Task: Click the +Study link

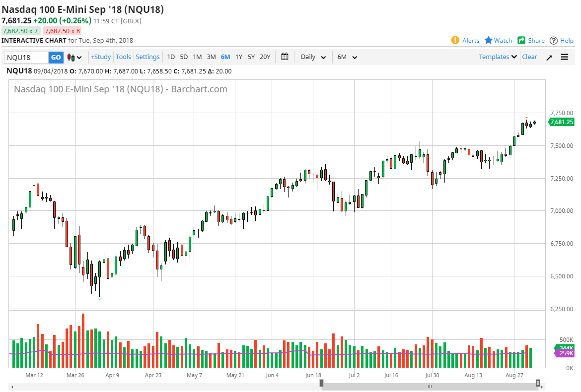Action: [x=100, y=57]
